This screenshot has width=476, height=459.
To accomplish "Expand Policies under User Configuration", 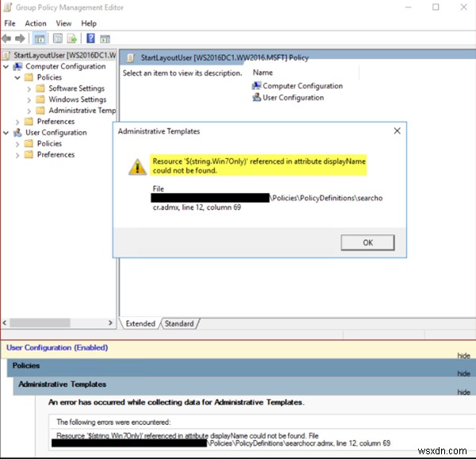I will click(17, 144).
